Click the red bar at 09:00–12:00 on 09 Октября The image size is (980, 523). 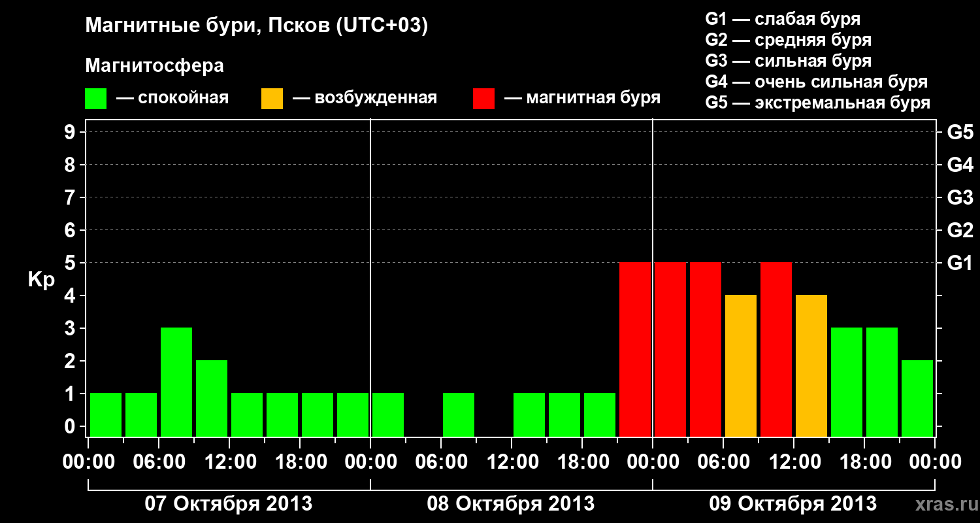point(776,349)
